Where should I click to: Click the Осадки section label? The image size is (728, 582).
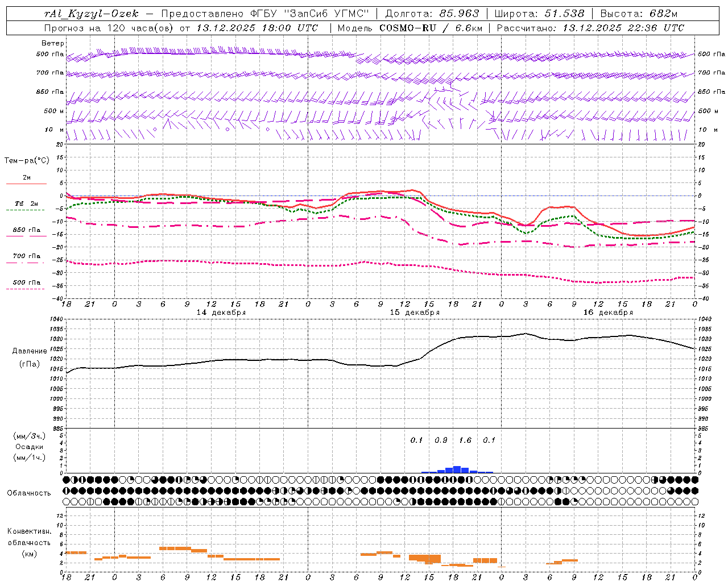(x=30, y=447)
